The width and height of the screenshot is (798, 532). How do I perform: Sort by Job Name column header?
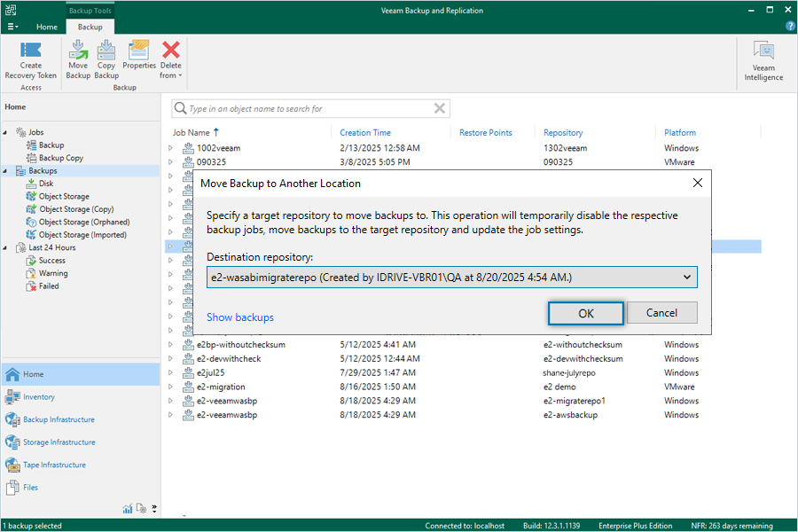point(191,132)
